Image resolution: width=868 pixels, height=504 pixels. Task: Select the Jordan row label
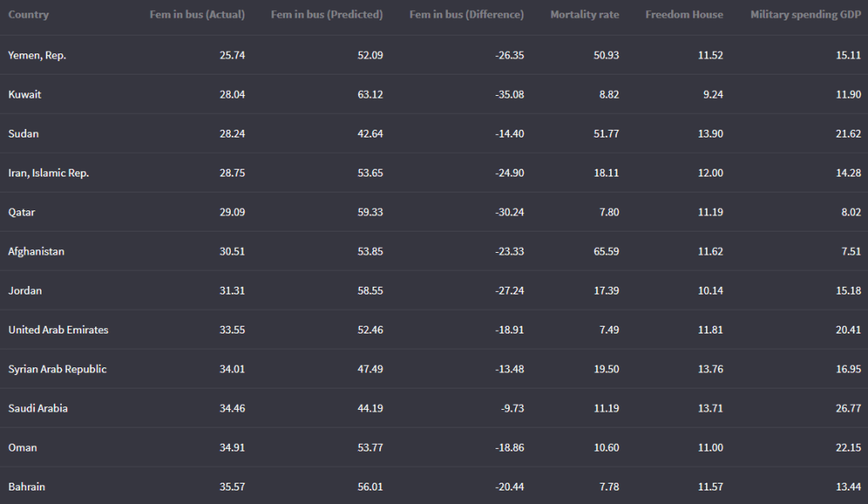(x=25, y=290)
